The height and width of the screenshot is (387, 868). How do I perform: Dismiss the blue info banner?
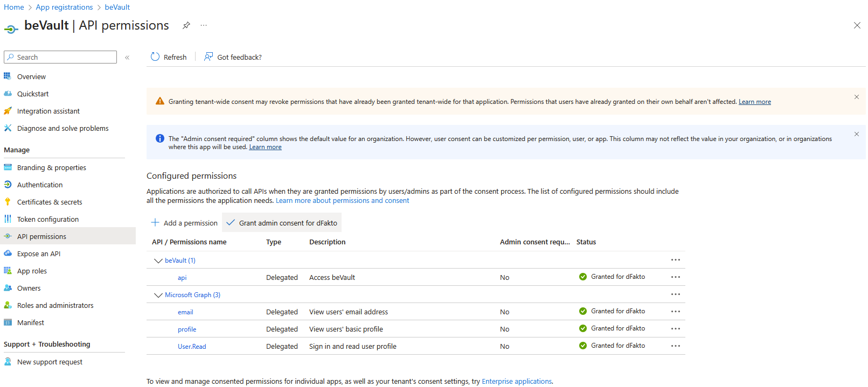click(856, 134)
